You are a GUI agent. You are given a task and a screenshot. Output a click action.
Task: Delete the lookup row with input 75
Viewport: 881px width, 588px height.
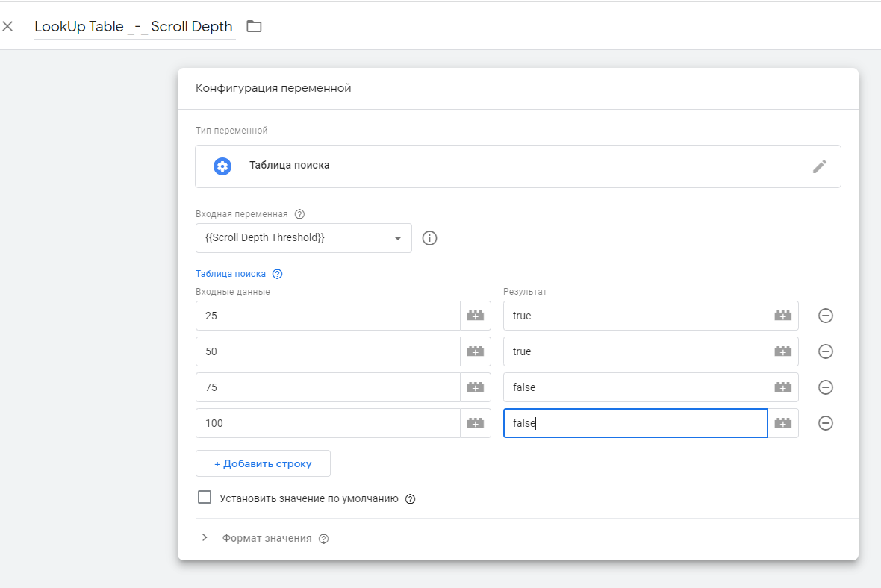(826, 387)
